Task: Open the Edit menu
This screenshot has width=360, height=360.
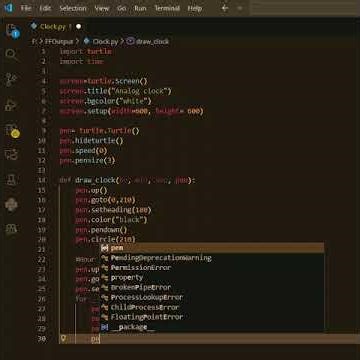Action: pyautogui.click(x=45, y=8)
